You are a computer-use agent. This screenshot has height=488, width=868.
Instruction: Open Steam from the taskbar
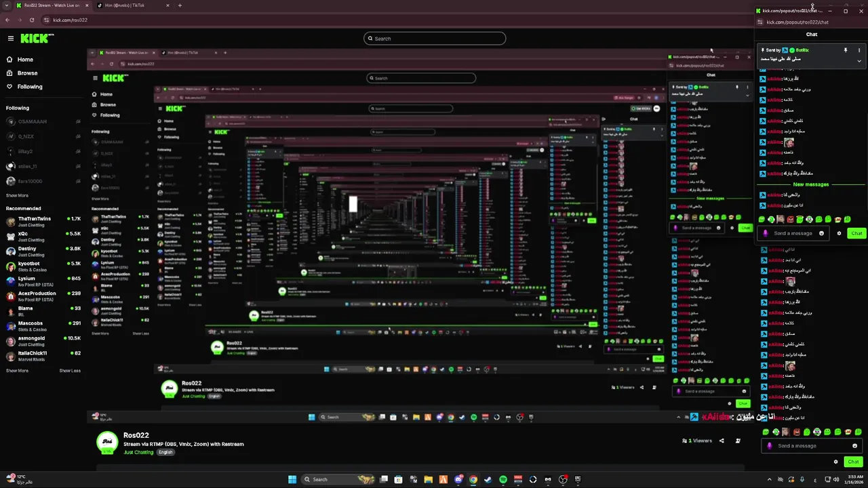(x=488, y=479)
